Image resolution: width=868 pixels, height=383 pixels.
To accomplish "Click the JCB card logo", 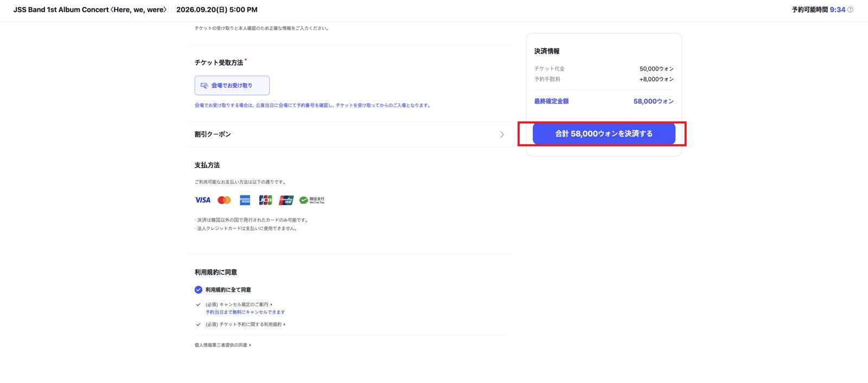I will pos(265,200).
